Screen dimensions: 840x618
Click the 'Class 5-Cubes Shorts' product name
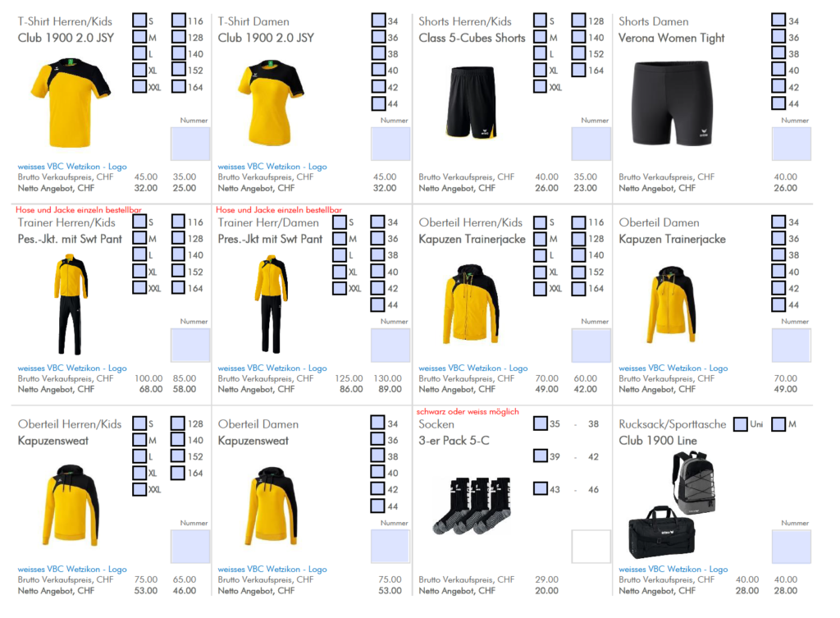tap(472, 38)
